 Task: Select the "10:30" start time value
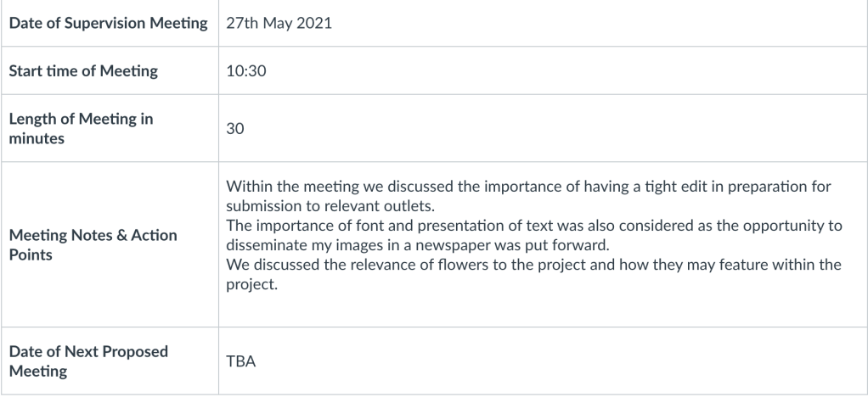pyautogui.click(x=242, y=71)
